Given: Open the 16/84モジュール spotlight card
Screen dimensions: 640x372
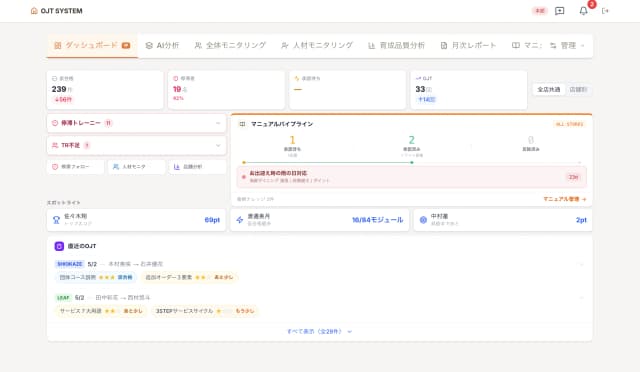Looking at the screenshot, I should 320,220.
